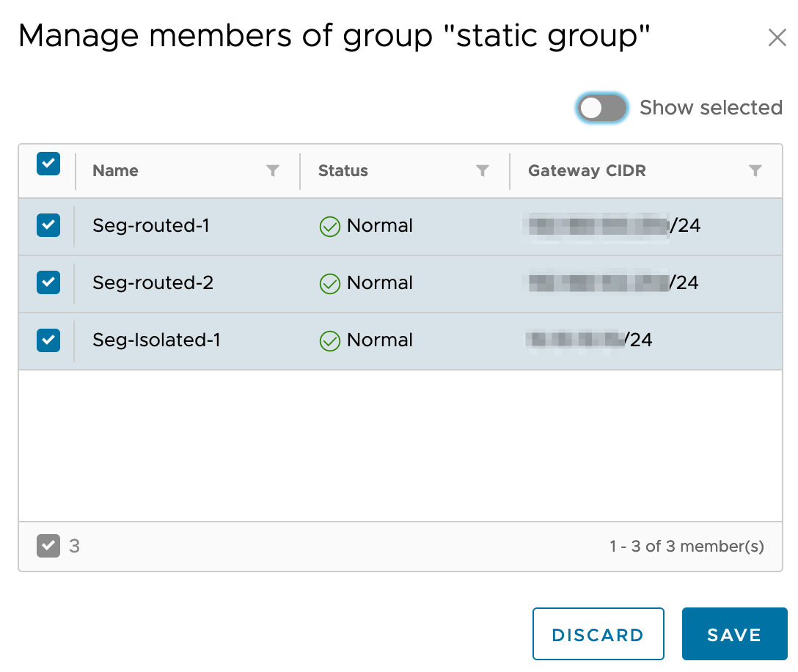Image resolution: width=798 pixels, height=672 pixels.
Task: Click Seg-Isolated-1 Normal status icon
Action: click(x=330, y=341)
